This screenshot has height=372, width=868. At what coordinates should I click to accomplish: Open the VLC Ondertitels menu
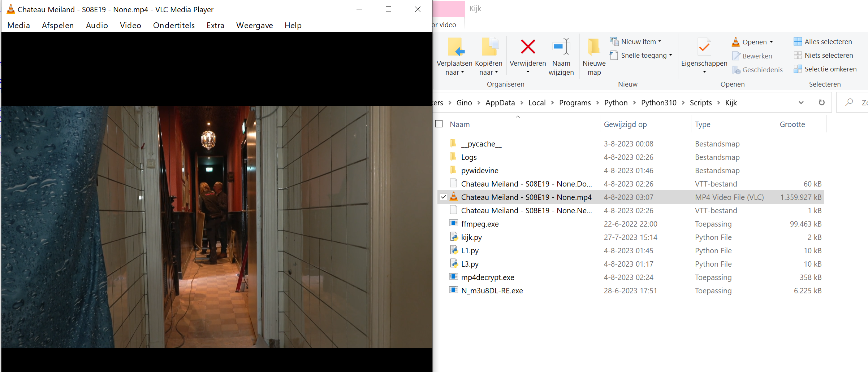coord(174,25)
